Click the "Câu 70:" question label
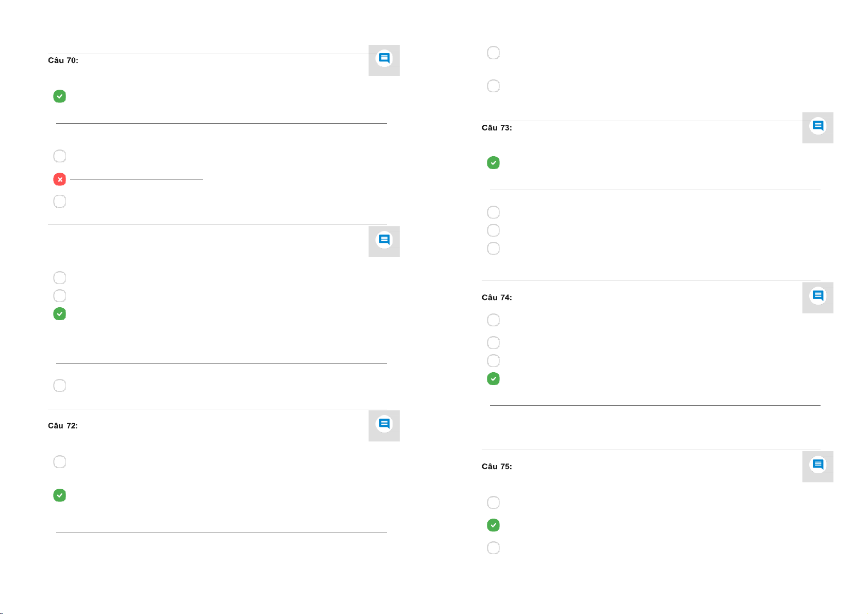Screen dimensions: 868x614 63,60
